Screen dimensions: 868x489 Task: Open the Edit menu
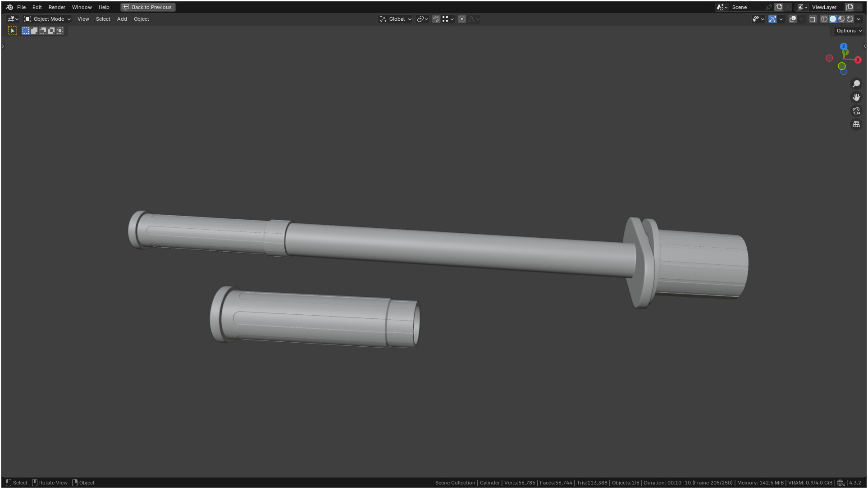[x=37, y=7]
